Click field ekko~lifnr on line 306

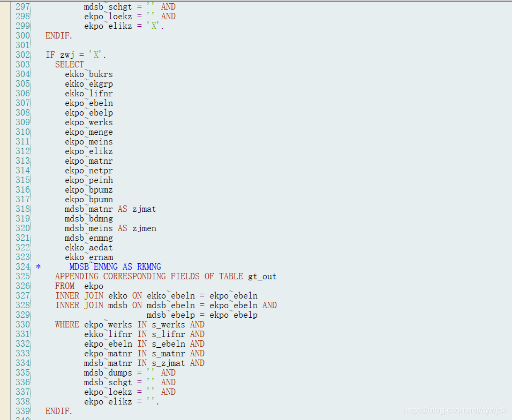(89, 94)
